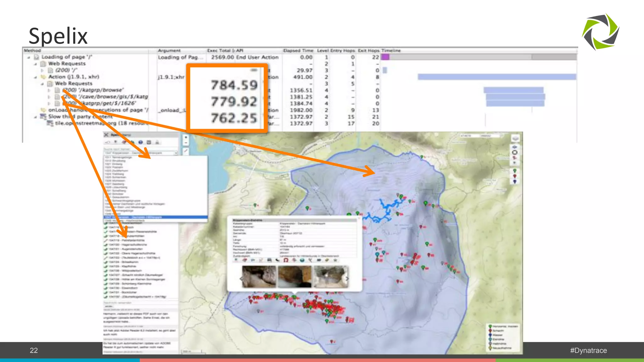
Task: Click the 491.00 elapsed time value
Action: (303, 77)
